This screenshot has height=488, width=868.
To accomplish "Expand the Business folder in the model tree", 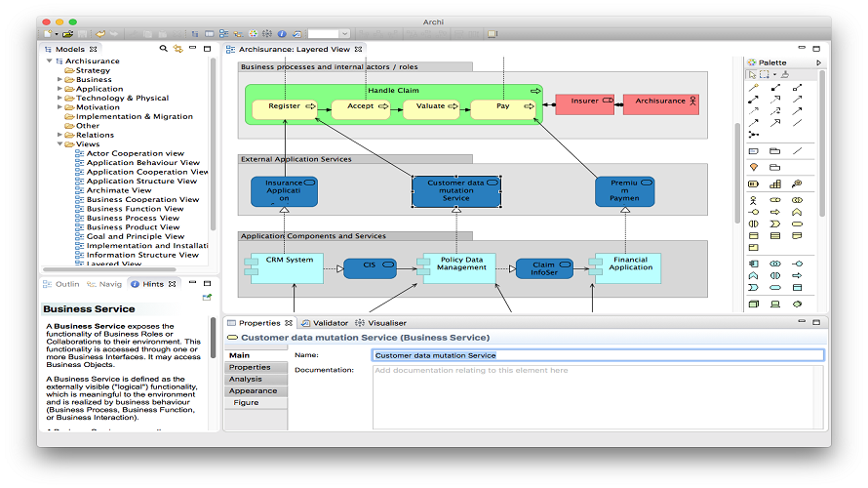I will 59,80.
